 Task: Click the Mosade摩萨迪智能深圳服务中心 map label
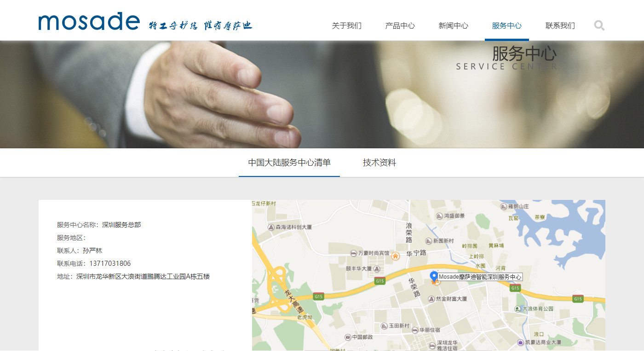coord(480,277)
